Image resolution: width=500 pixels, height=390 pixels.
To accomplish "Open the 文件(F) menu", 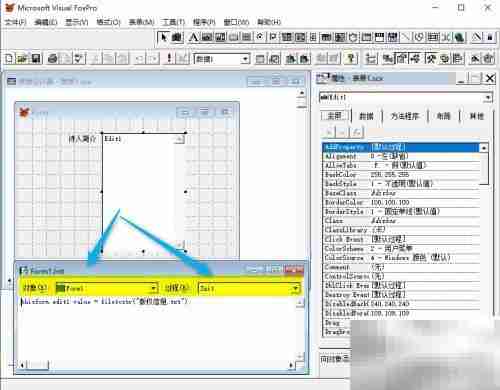I will pyautogui.click(x=15, y=22).
